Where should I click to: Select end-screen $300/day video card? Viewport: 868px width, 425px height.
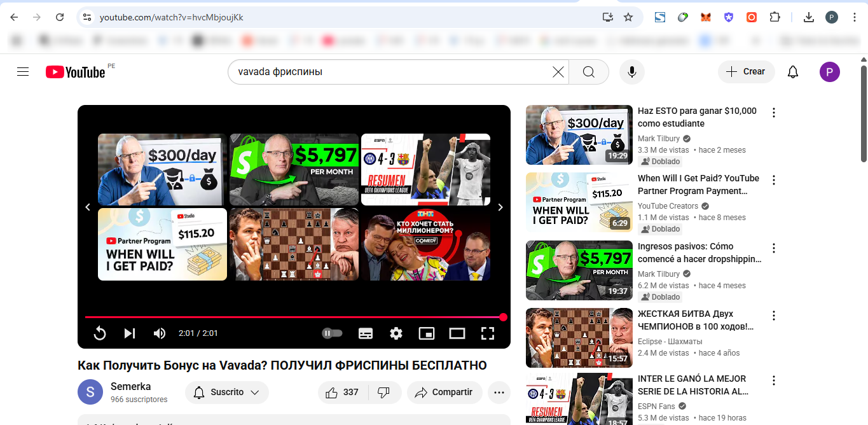pyautogui.click(x=162, y=169)
